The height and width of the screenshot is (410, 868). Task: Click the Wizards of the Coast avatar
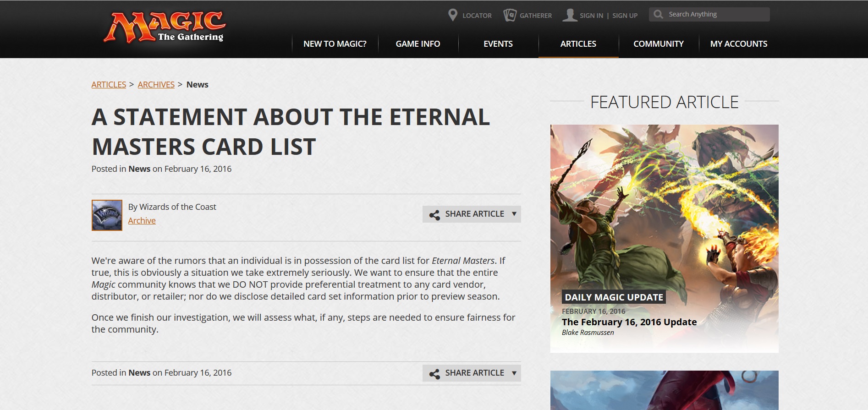tap(107, 215)
